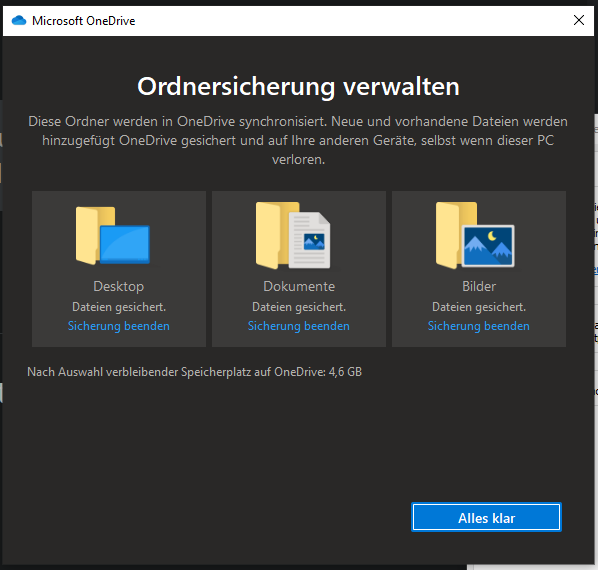Confirm with the Alles klar button

[486, 517]
